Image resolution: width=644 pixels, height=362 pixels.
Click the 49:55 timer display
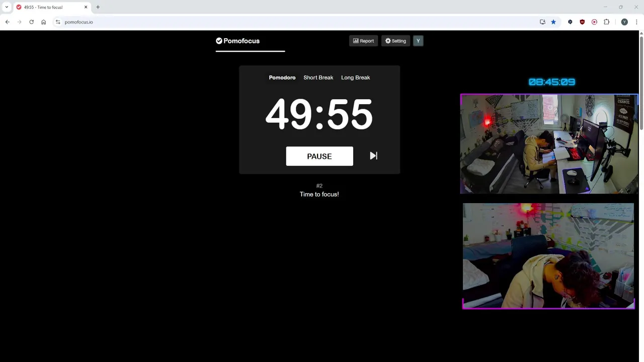coord(319,114)
